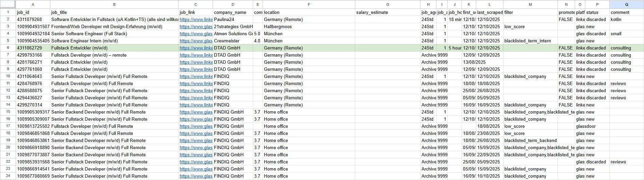
Task: Open the Atmen Solutions job link
Action: 196,34
